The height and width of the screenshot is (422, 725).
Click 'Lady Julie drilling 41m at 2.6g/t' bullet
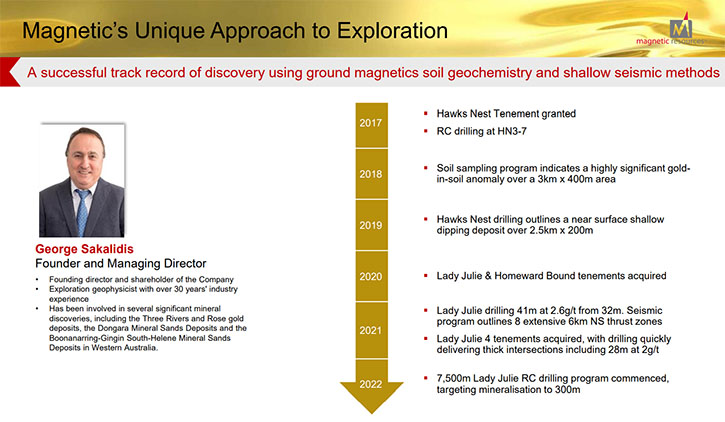click(549, 316)
